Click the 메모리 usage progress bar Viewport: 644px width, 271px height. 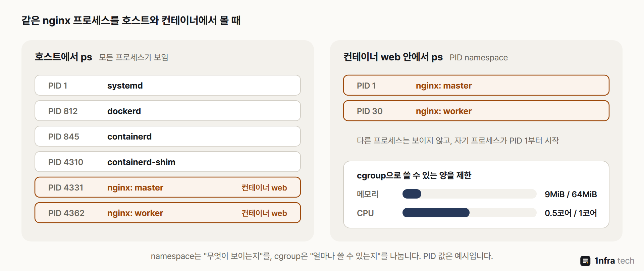[x=470, y=194]
